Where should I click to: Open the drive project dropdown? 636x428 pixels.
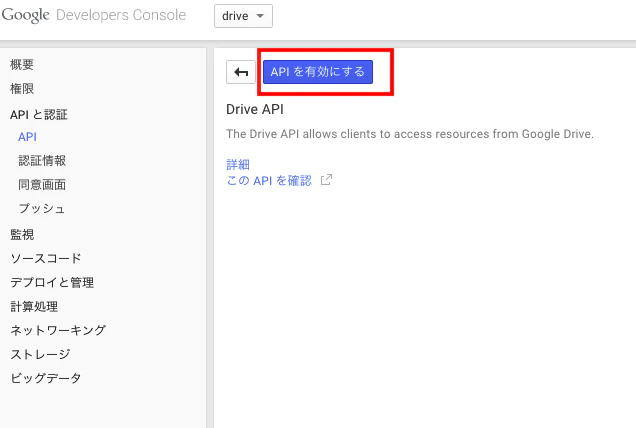(x=243, y=16)
